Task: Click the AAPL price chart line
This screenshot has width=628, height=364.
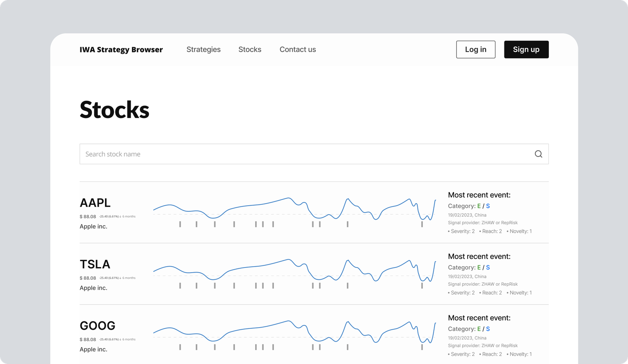Action: tap(294, 208)
